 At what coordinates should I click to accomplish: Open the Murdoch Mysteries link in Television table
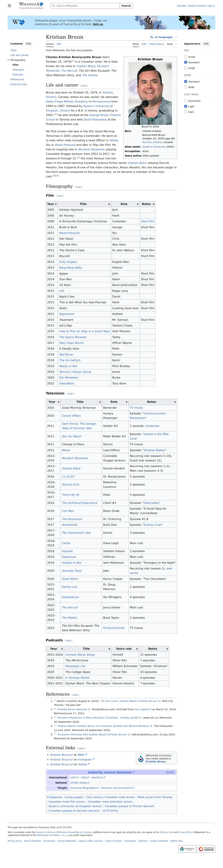coord(75,458)
